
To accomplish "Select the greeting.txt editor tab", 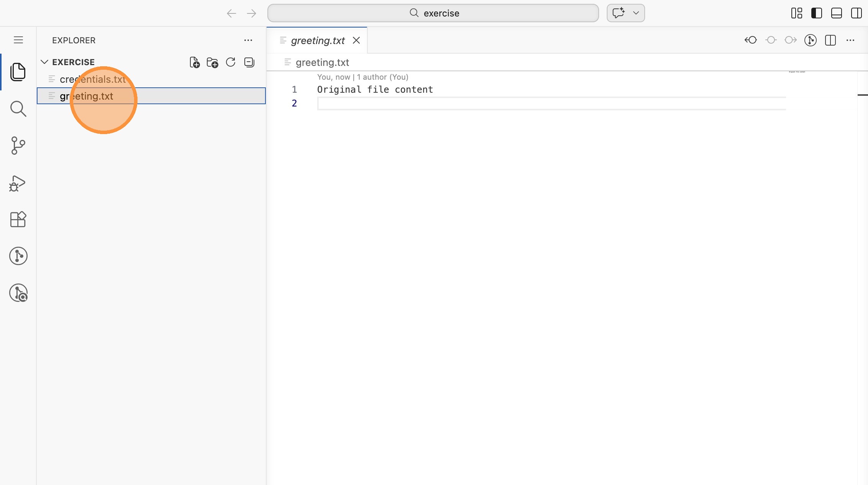I will [318, 41].
